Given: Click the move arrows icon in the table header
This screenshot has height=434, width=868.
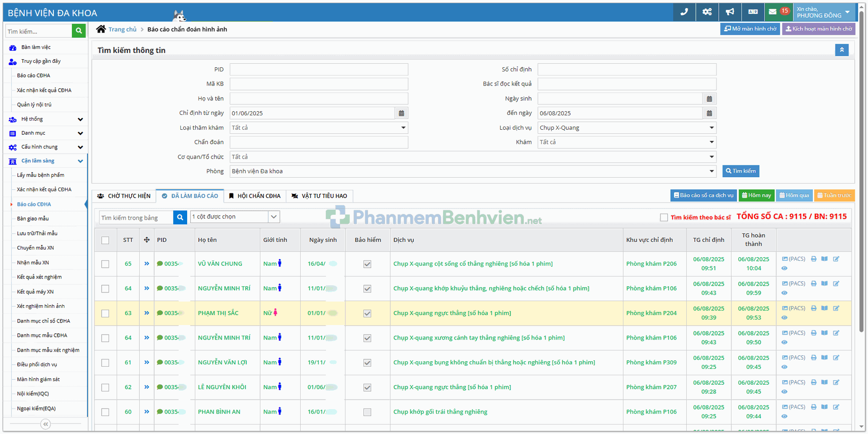Looking at the screenshot, I should [146, 240].
